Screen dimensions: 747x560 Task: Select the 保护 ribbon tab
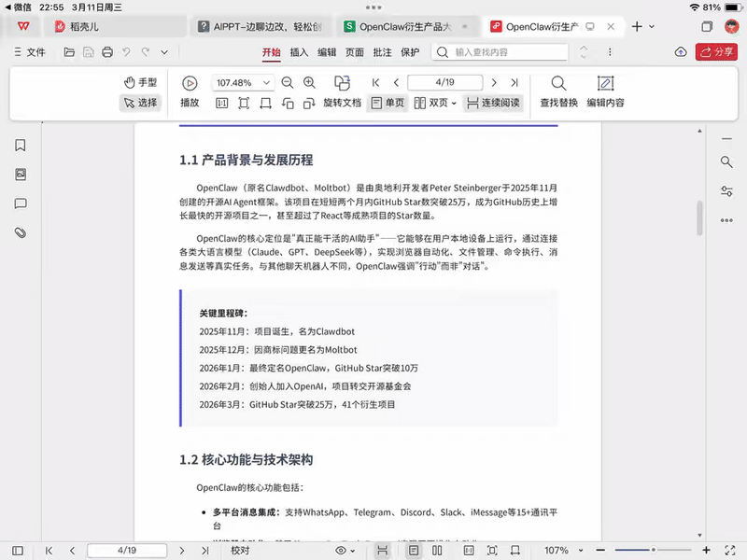(x=410, y=52)
